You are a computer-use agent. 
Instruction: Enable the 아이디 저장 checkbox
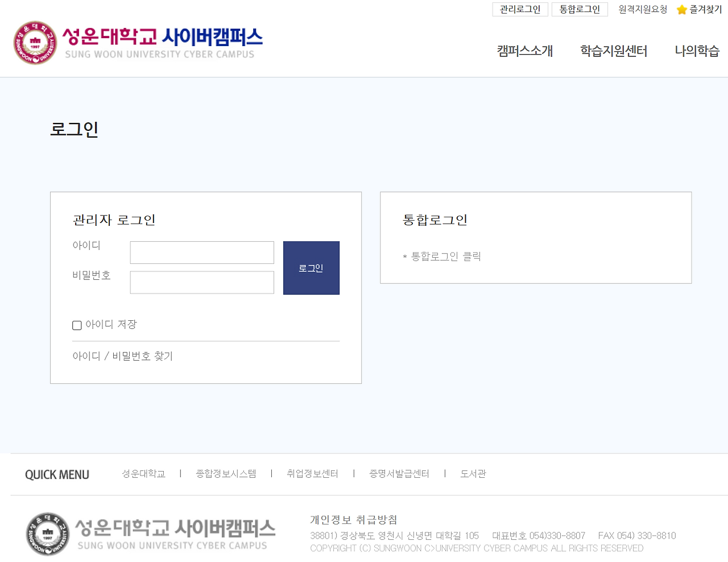[77, 325]
